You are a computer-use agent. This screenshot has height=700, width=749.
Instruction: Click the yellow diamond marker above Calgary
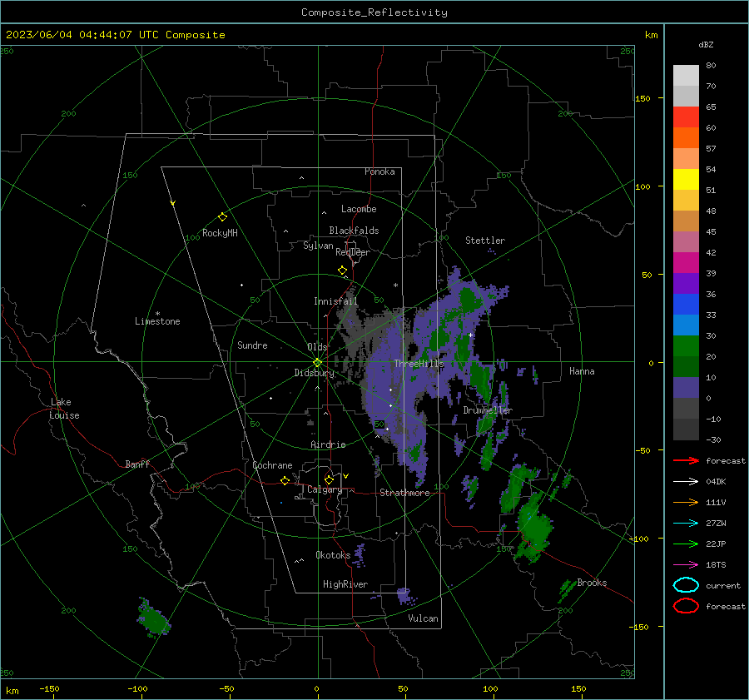tap(329, 479)
